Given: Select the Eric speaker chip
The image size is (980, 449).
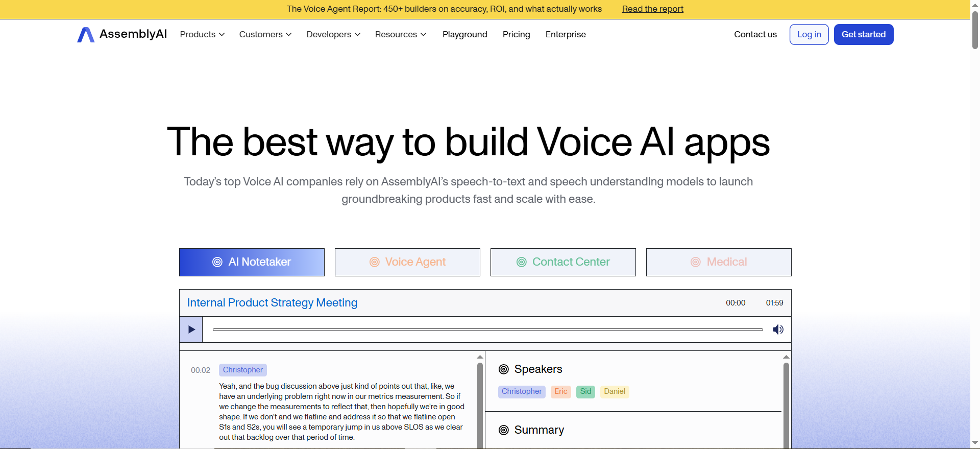Looking at the screenshot, I should click(561, 392).
